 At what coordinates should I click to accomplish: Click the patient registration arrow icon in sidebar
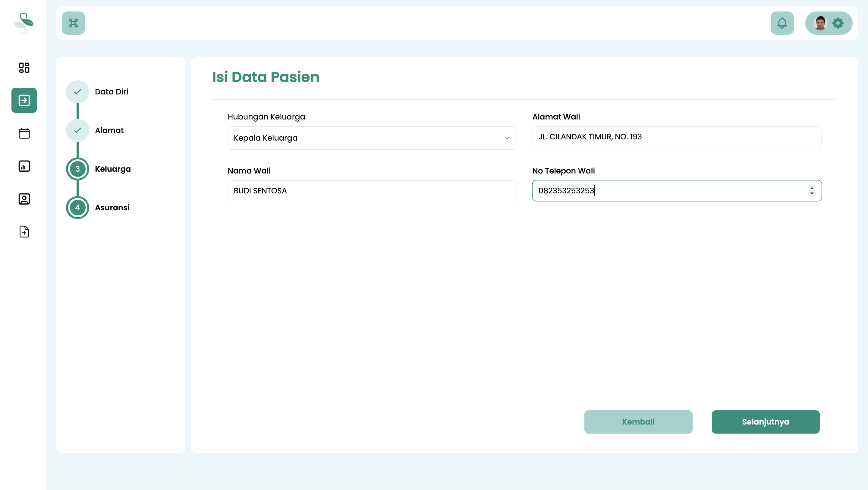pos(24,100)
